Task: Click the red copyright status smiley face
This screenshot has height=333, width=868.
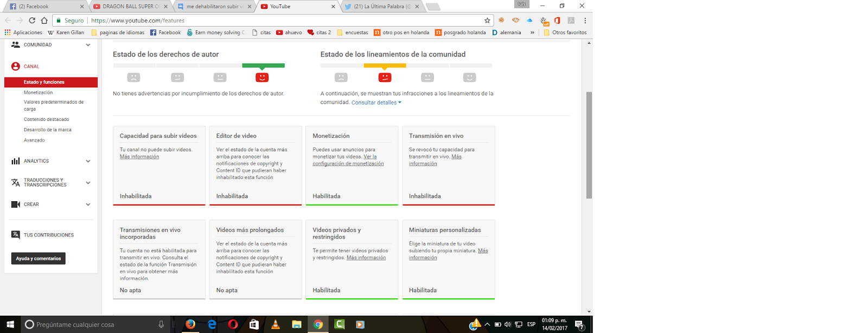Action: click(262, 78)
